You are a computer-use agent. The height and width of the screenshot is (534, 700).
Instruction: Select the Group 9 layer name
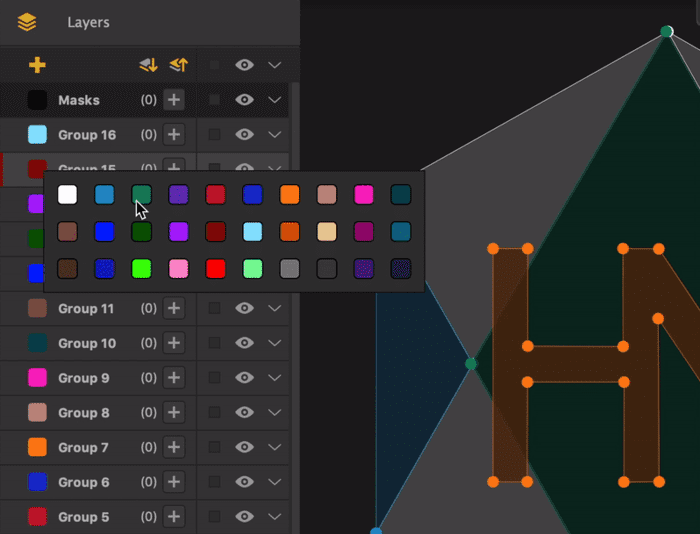coord(83,378)
